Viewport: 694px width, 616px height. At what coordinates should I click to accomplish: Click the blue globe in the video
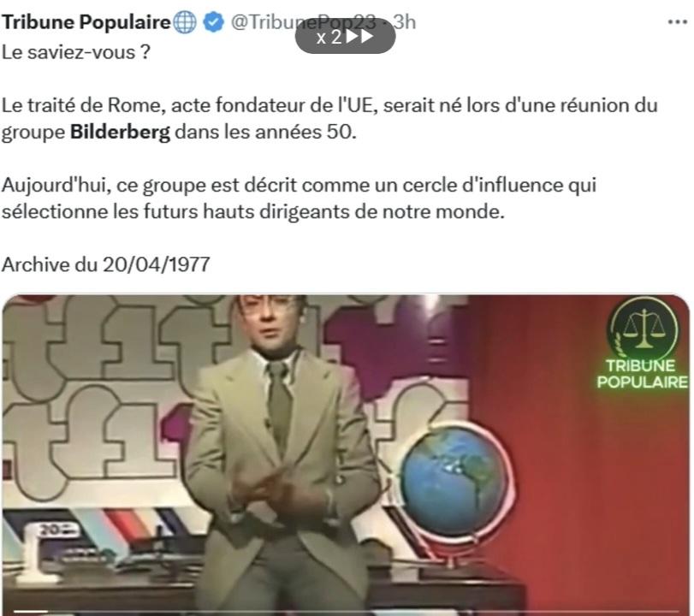[x=455, y=481]
